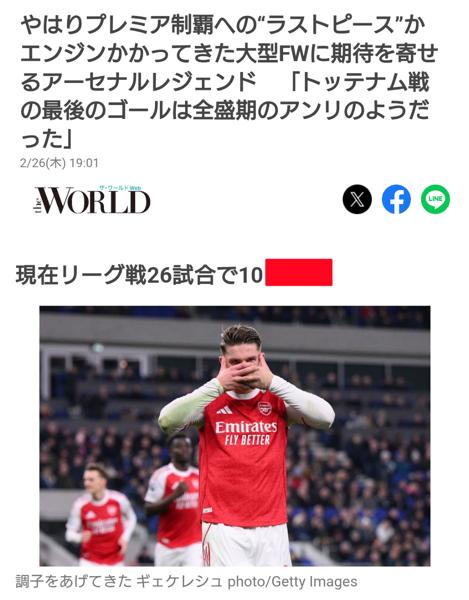Share the article on X

point(357,199)
